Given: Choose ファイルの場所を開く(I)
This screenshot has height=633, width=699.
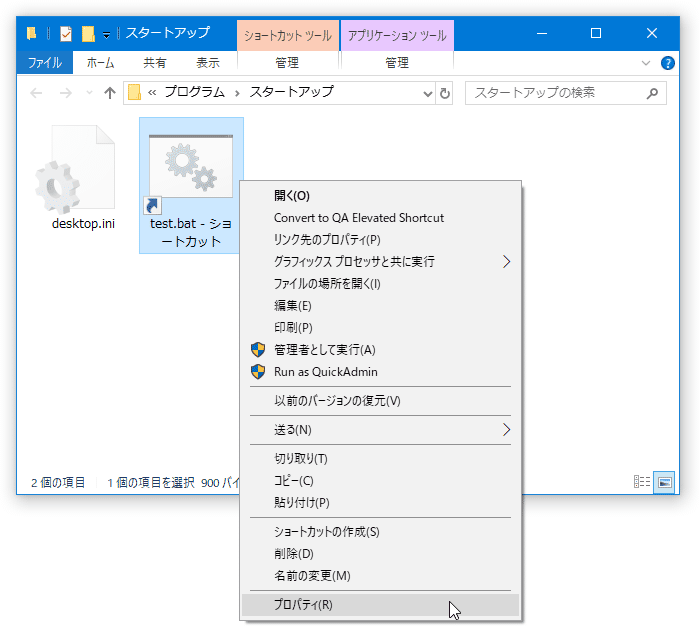Looking at the screenshot, I should tap(380, 284).
